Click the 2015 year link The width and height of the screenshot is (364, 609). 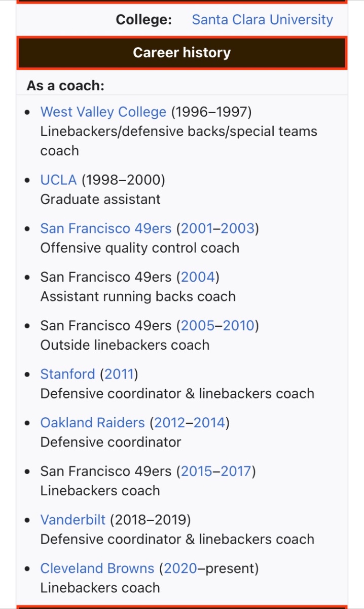(197, 471)
